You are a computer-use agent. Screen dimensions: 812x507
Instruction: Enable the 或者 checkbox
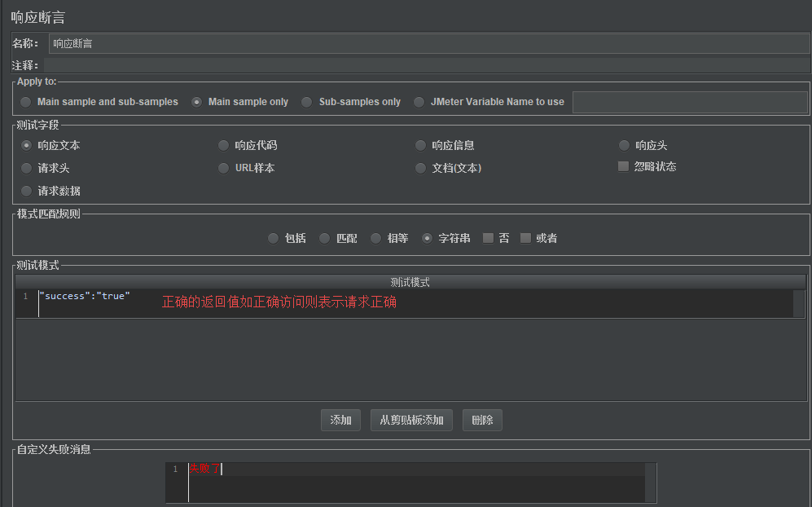[x=525, y=238]
